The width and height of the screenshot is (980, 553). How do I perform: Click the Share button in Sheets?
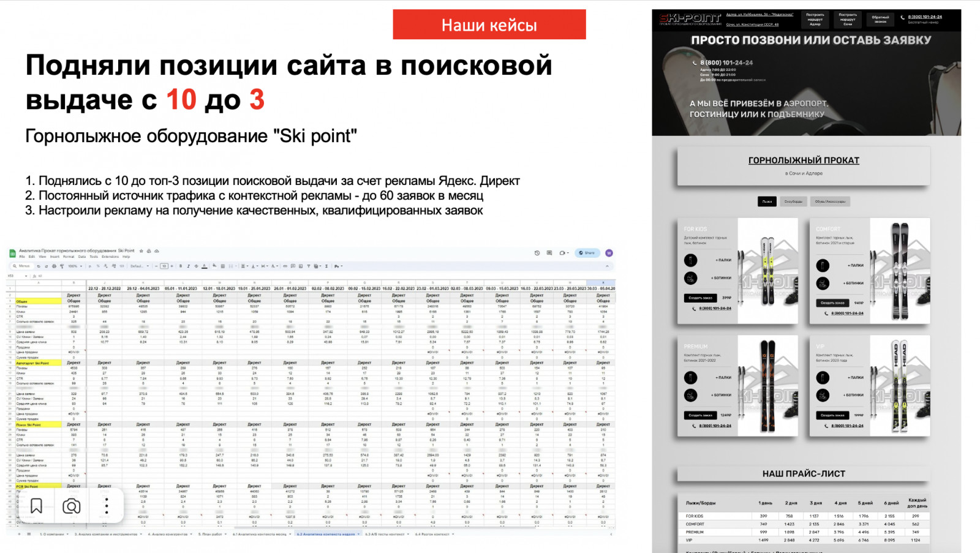point(587,253)
